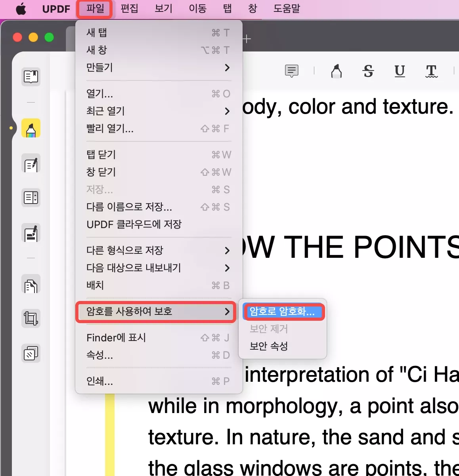Open the Fill and Sign sidebar icon
Screen dimensions: 459x476
tap(31, 233)
